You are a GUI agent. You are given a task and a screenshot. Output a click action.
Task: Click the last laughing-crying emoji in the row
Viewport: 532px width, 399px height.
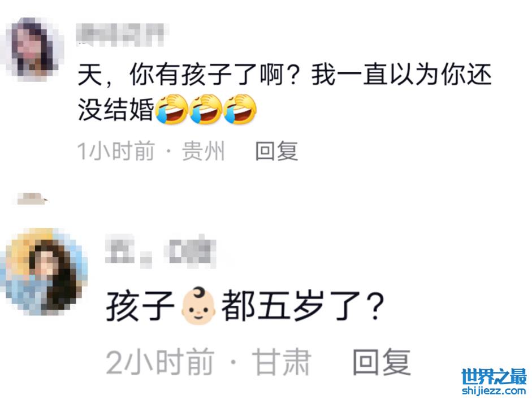point(240,109)
